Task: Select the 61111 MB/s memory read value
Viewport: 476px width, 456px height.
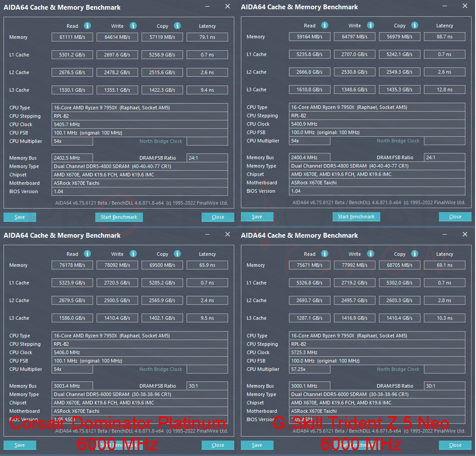Action: [72, 37]
